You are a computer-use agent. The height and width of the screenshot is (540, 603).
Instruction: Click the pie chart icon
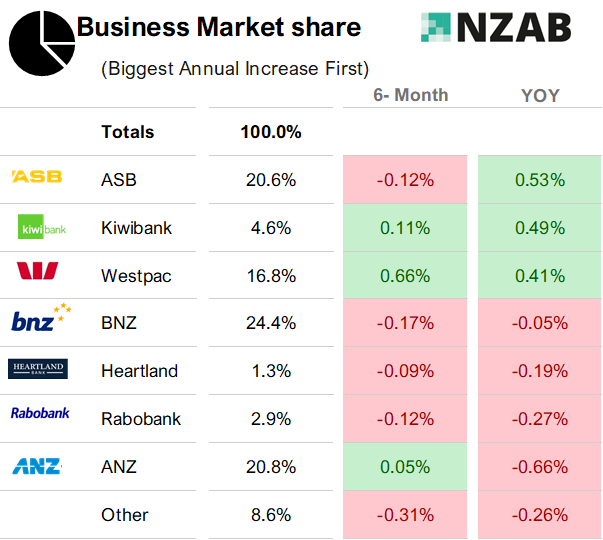coord(41,43)
